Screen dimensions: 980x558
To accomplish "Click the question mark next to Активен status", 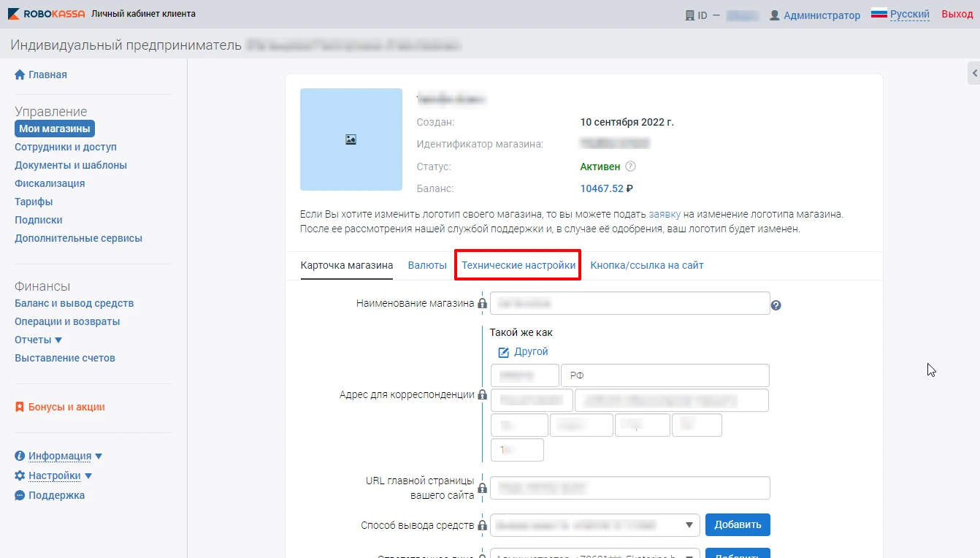I will click(631, 167).
